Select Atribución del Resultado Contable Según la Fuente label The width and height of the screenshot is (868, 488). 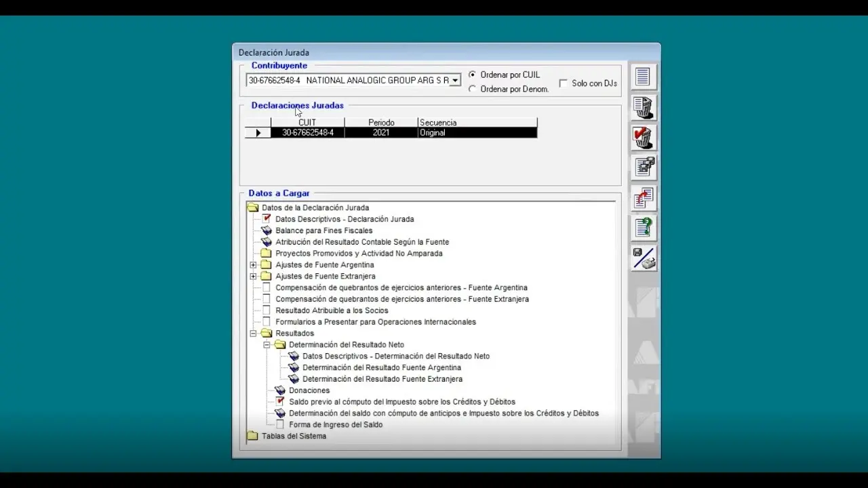coord(362,242)
